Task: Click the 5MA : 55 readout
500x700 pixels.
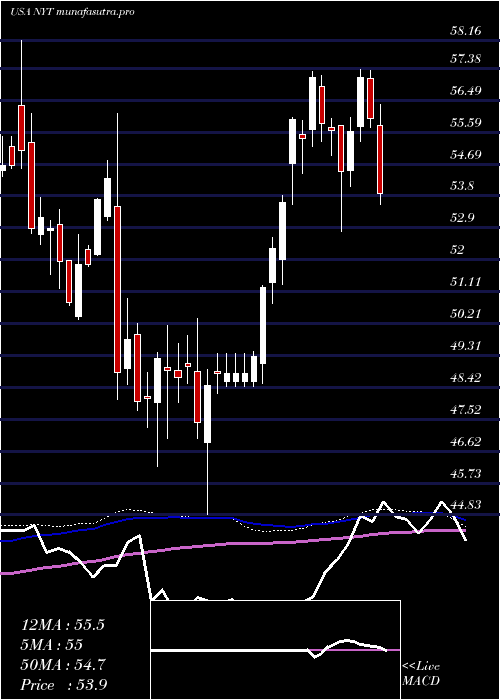Action: pos(52,645)
